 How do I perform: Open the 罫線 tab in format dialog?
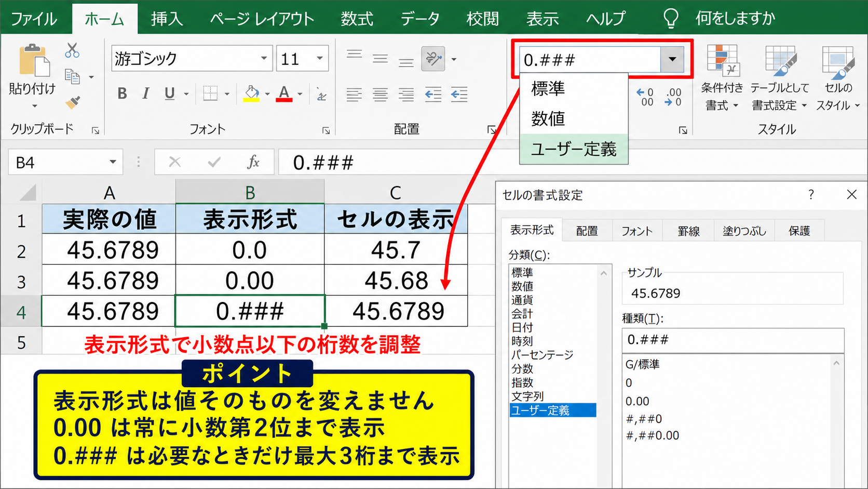pyautogui.click(x=689, y=231)
